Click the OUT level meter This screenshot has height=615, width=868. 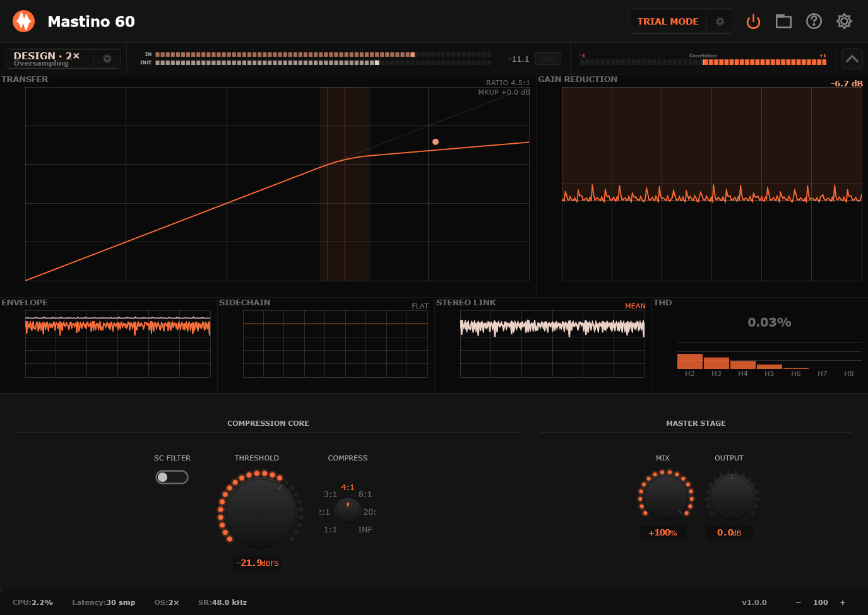point(323,62)
